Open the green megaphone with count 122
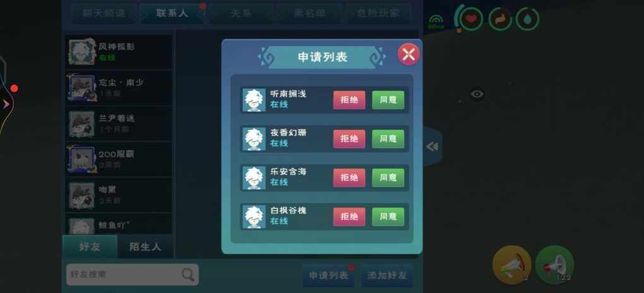This screenshot has height=293, width=644. 554,265
